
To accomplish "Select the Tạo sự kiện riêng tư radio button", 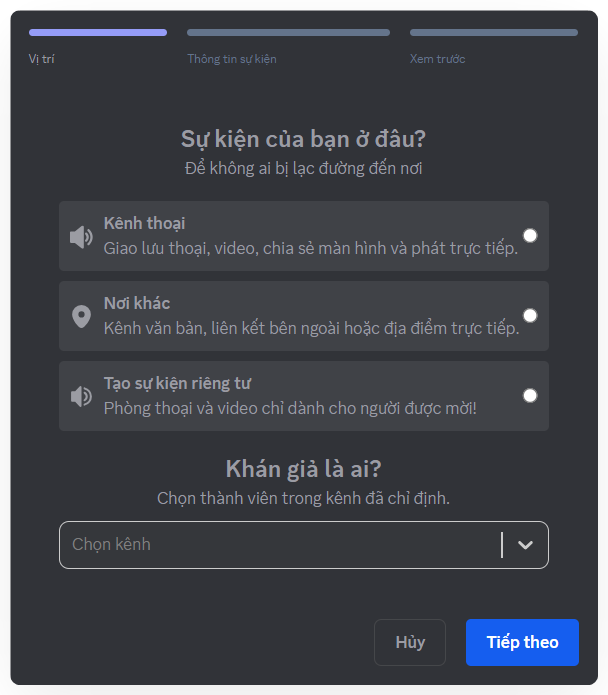I will point(530,396).
